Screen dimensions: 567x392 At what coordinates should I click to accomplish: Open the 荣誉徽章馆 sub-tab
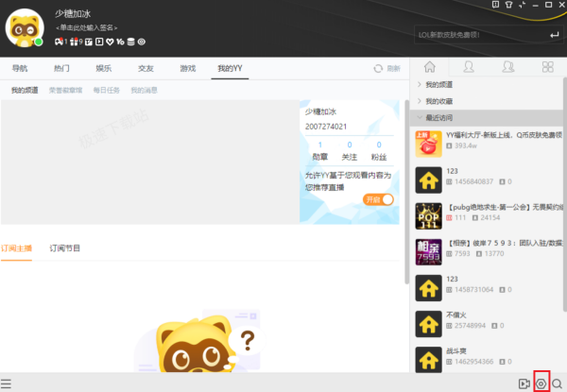(66, 91)
